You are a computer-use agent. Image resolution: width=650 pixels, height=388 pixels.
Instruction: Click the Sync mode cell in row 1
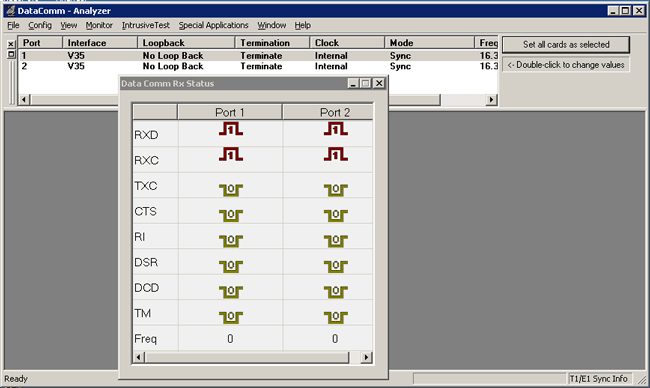click(400, 56)
